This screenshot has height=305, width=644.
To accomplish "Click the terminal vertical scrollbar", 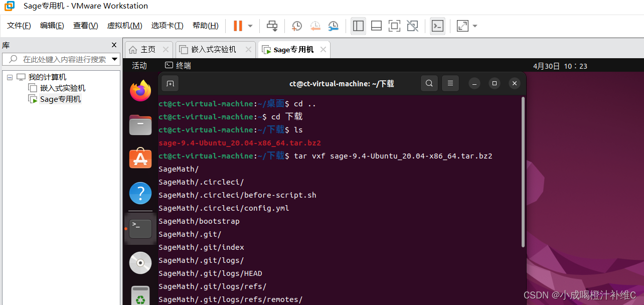I will (x=523, y=172).
